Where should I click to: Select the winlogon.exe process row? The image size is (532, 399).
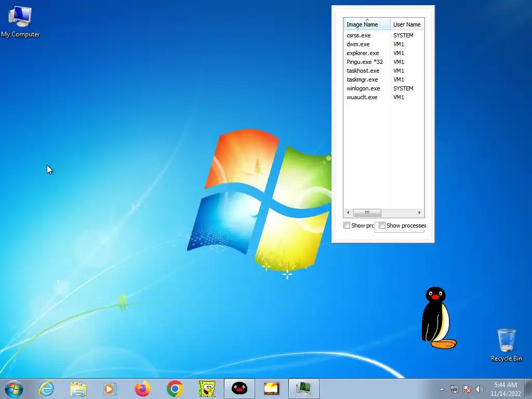(384, 88)
